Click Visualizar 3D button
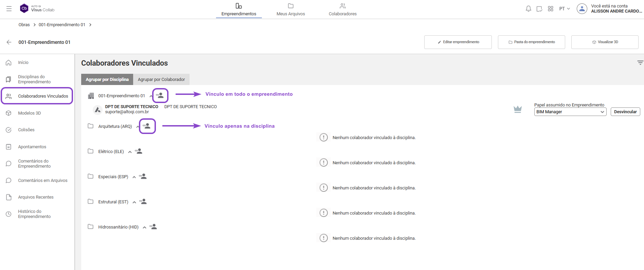644x270 pixels. (x=605, y=42)
